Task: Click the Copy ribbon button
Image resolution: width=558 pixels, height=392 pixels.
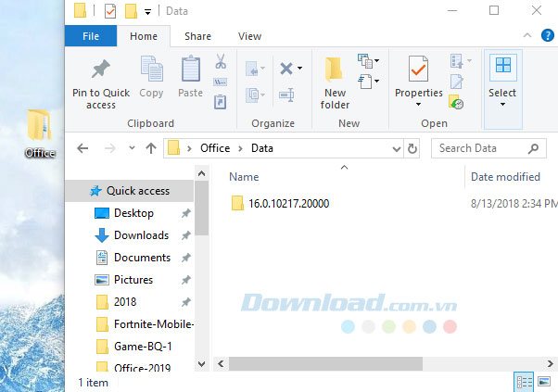Action: [151, 77]
